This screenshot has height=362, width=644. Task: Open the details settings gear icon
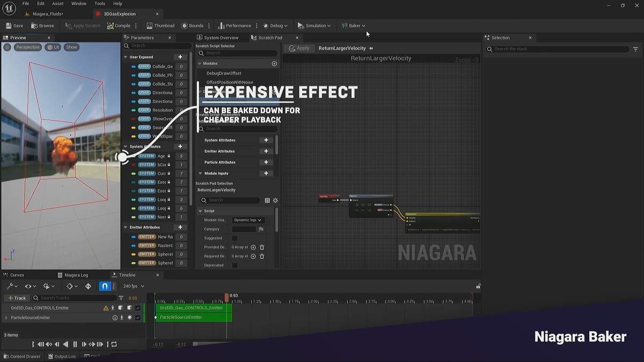[275, 201]
